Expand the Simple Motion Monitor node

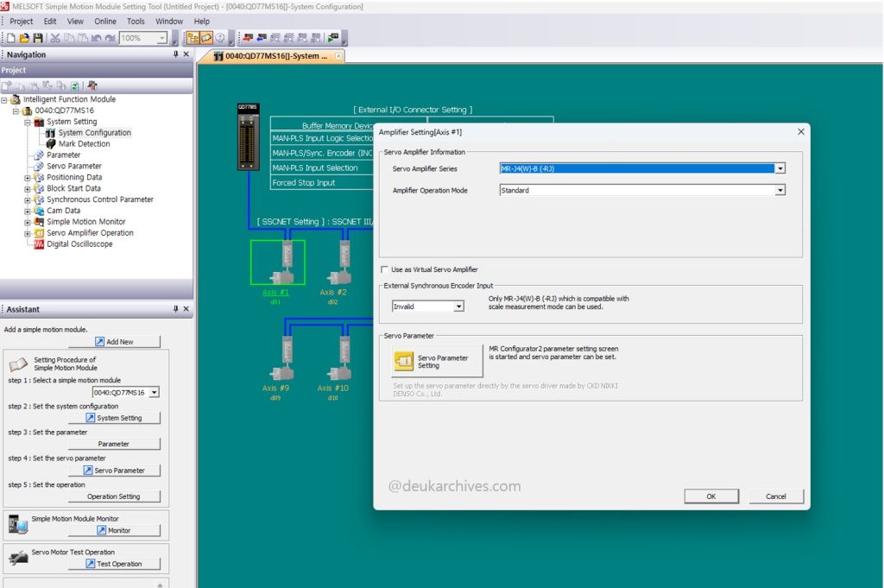click(x=27, y=222)
